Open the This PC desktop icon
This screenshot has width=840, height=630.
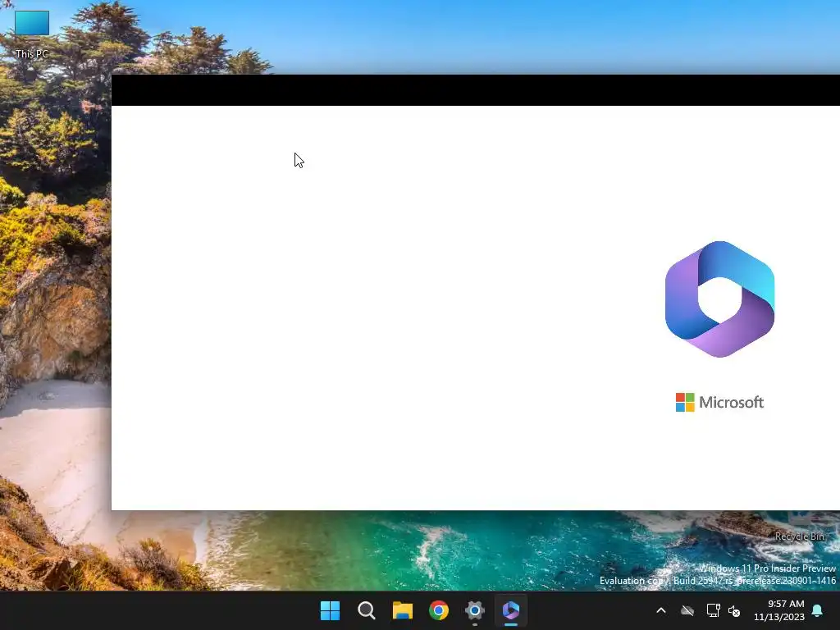click(x=32, y=34)
